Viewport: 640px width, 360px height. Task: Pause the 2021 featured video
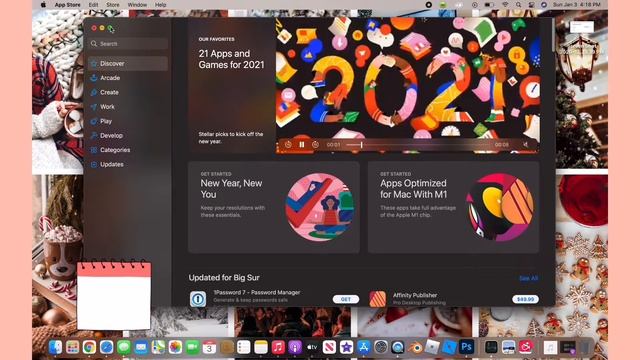pos(302,144)
